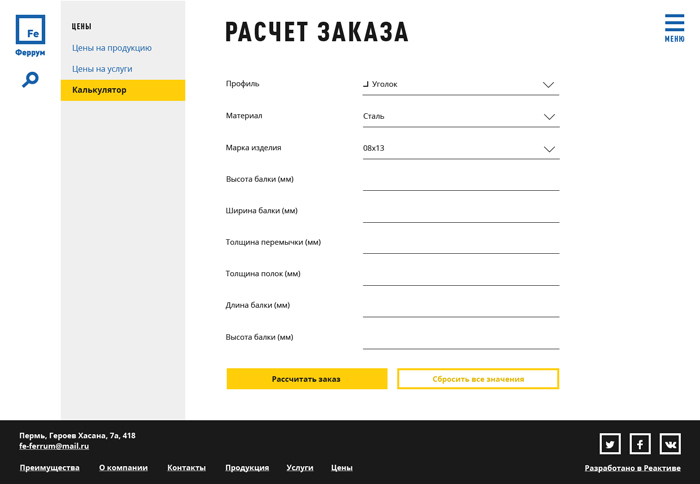Open the VK social icon

tap(670, 444)
